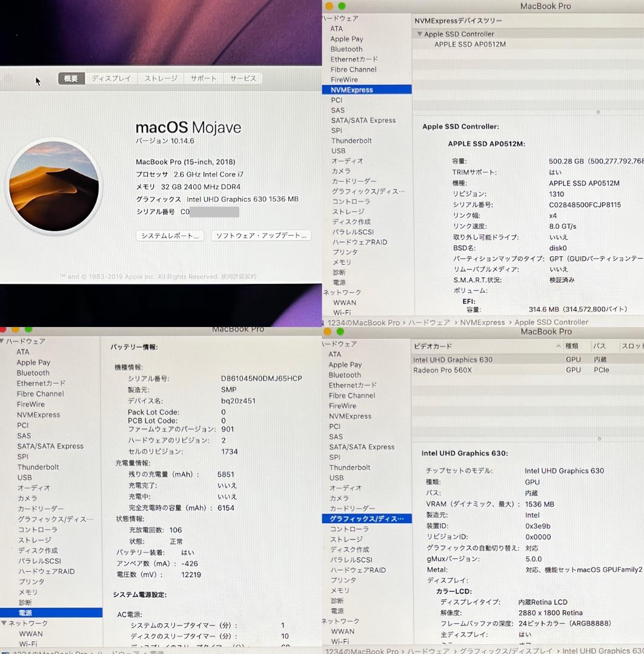Image resolution: width=644 pixels, height=654 pixels.
Task: Click the yellow minimize button of graphics window
Action: 328,332
